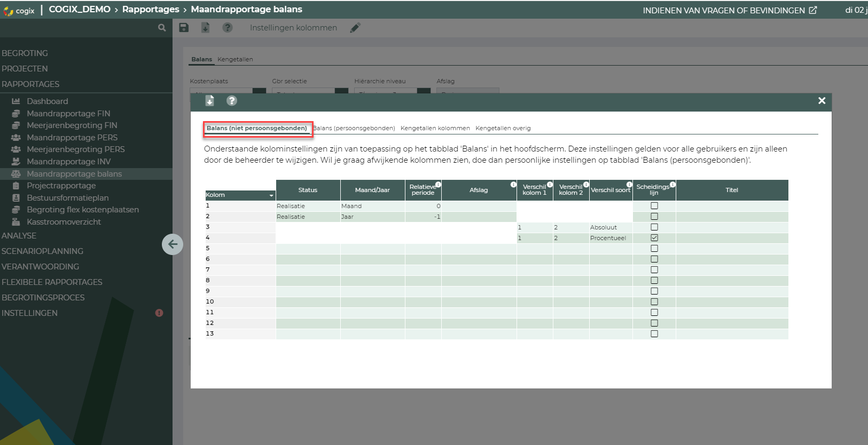
Task: Tick Scheidingslijn checkbox for row 13
Action: point(654,334)
